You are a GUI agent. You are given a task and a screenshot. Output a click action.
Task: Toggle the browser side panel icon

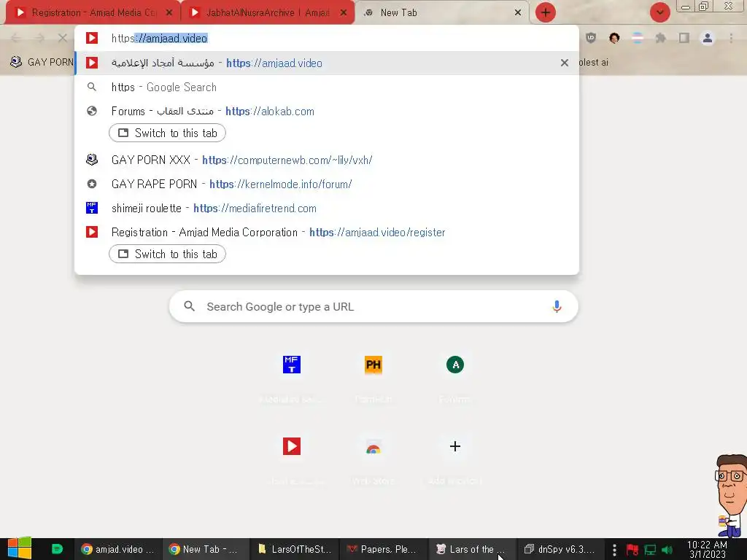point(684,38)
